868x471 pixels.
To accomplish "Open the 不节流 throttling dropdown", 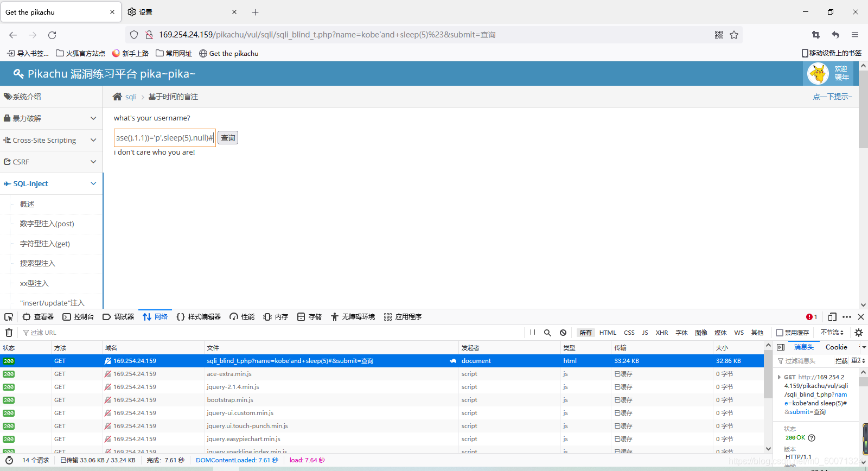I will [x=832, y=333].
